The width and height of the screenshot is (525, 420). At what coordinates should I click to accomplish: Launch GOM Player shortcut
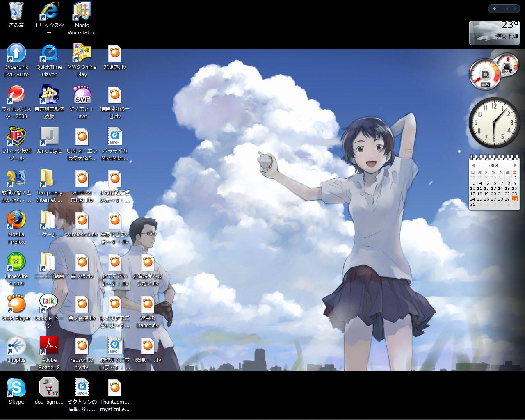coord(16,308)
